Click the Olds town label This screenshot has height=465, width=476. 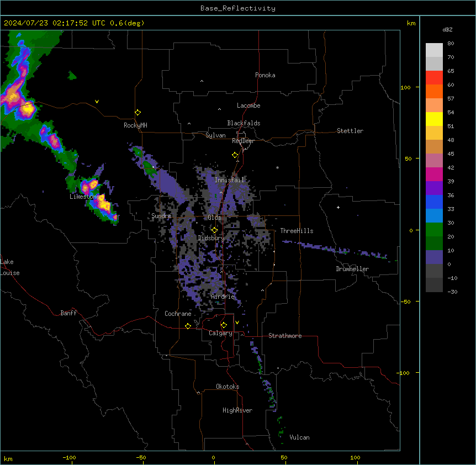(214, 218)
